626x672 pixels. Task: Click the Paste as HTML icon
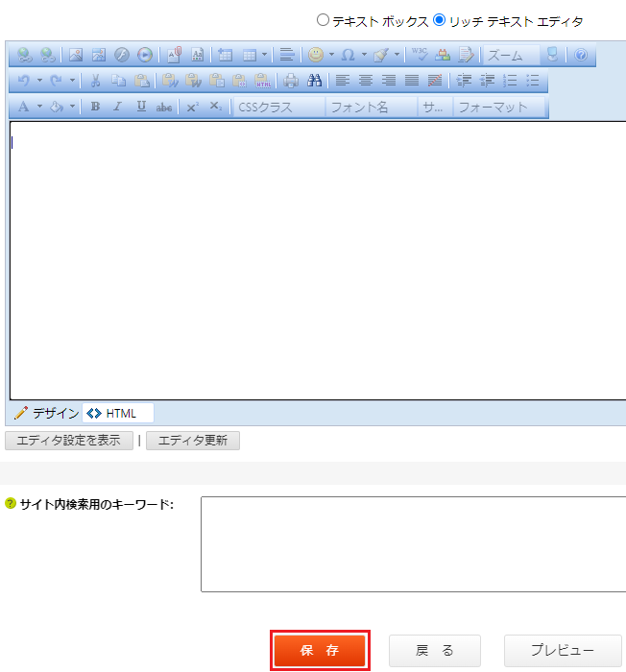tap(262, 80)
